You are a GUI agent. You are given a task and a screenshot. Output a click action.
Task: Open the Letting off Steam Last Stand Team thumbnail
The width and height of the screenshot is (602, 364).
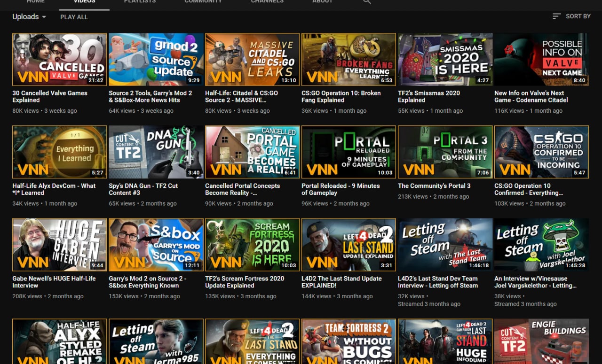coord(445,245)
